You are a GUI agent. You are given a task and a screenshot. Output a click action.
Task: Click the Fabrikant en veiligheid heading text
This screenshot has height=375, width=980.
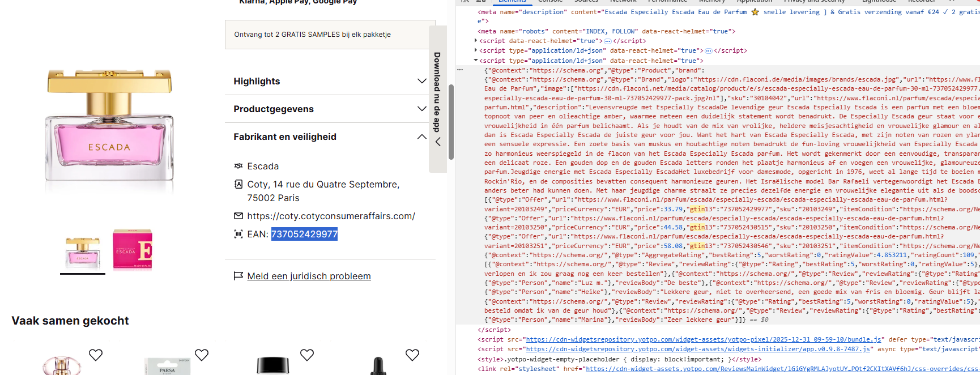click(x=285, y=137)
